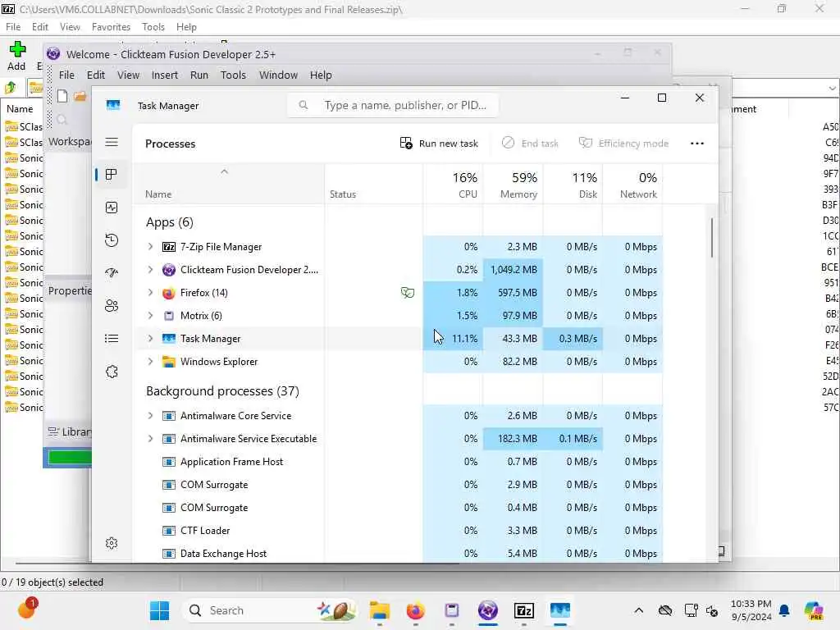Click Firefox efficiency mode leaf status icon

point(408,293)
